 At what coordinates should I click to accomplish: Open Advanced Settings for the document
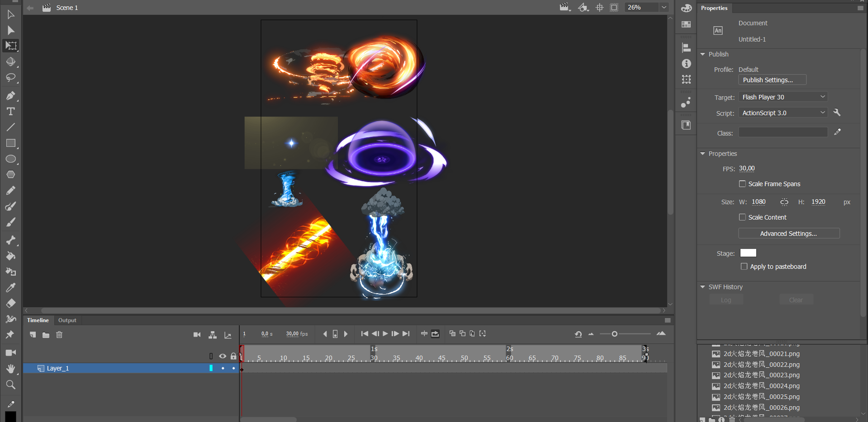point(788,234)
